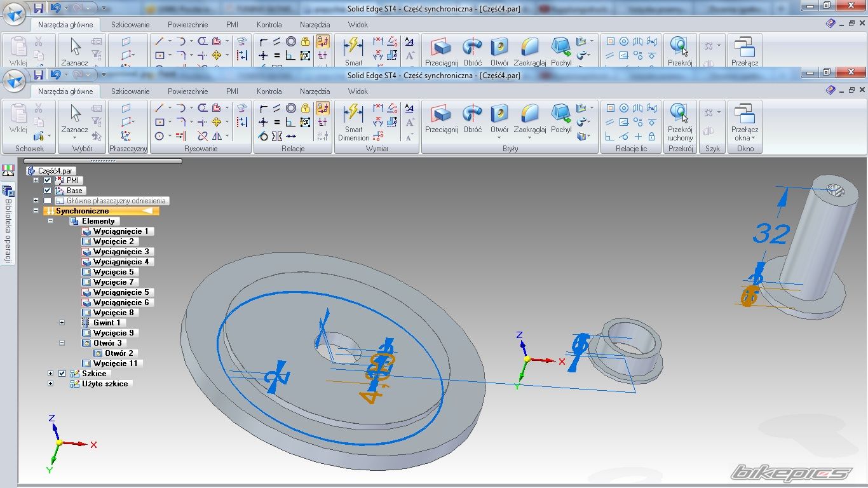
Task: Switch to the Kontrola tab in the lower ribbon
Action: coord(269,91)
